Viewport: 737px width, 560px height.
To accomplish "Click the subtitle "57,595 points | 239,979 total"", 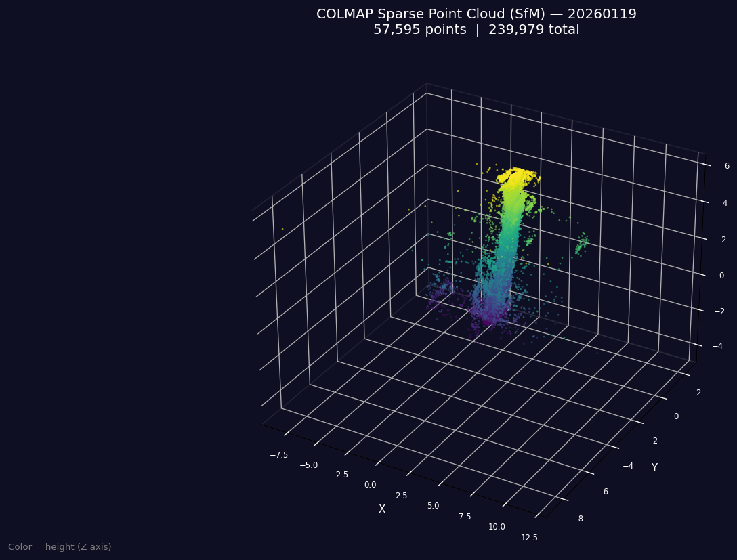I will tap(476, 30).
